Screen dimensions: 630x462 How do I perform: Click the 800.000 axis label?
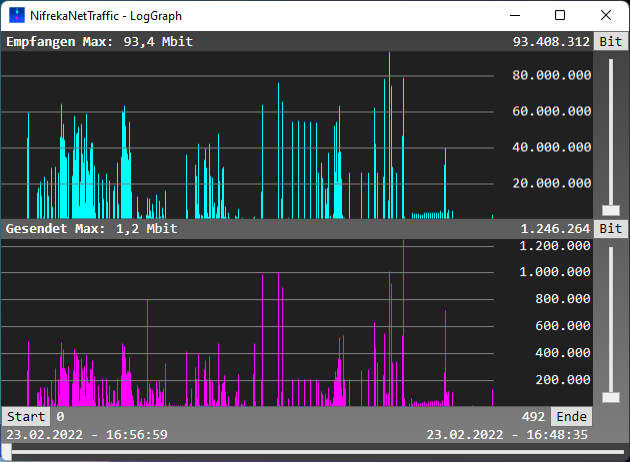563,299
